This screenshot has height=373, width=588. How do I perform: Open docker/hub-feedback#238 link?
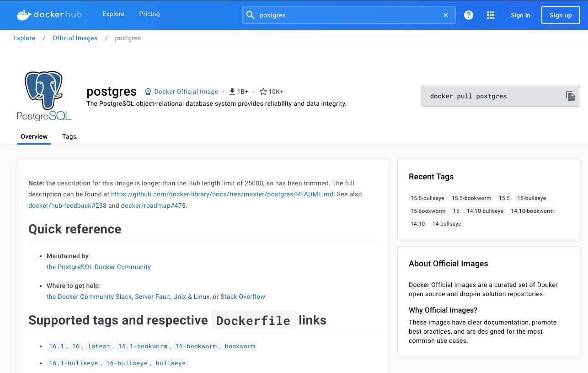67,205
